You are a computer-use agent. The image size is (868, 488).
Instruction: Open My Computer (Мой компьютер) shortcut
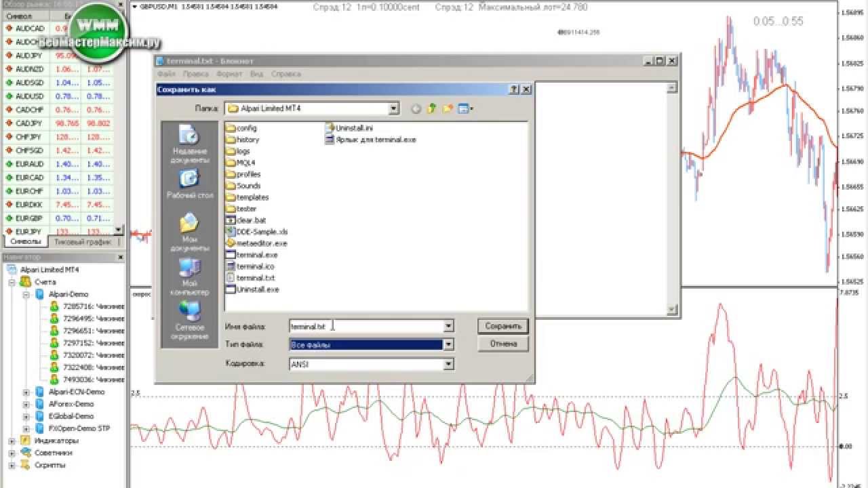coord(190,277)
